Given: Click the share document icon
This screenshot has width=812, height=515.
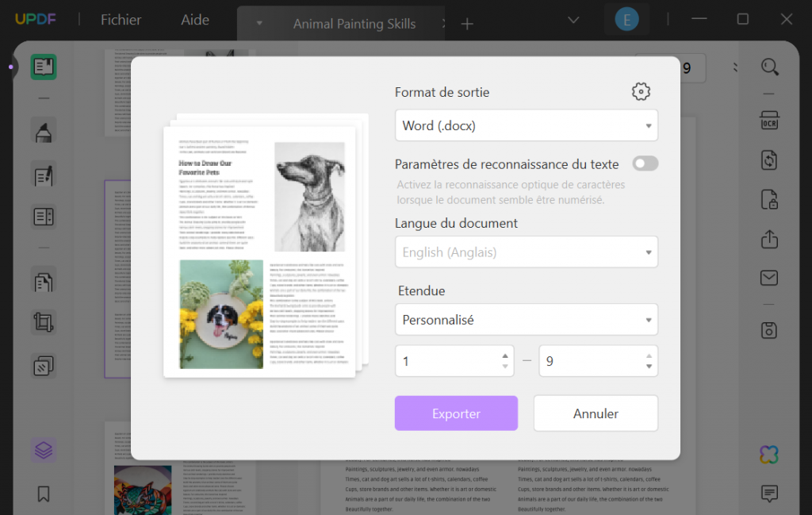Looking at the screenshot, I should [x=768, y=239].
